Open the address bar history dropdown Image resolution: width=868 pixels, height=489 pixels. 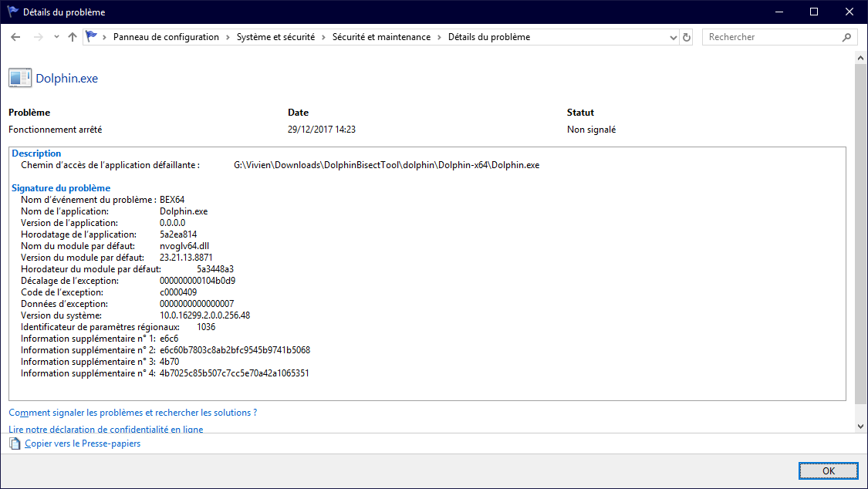point(673,38)
